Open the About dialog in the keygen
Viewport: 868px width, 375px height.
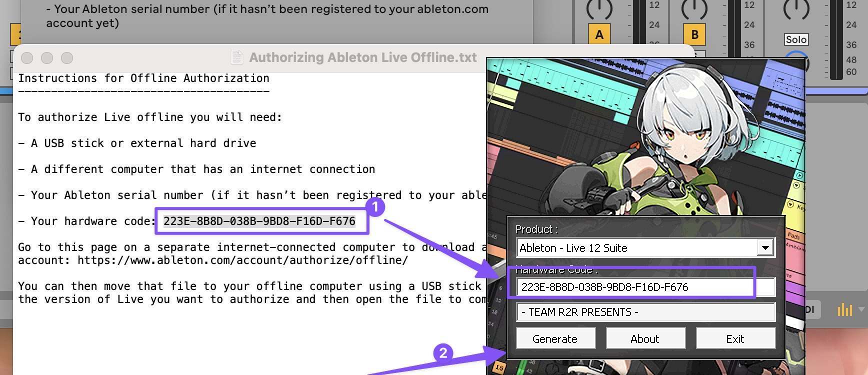click(645, 338)
